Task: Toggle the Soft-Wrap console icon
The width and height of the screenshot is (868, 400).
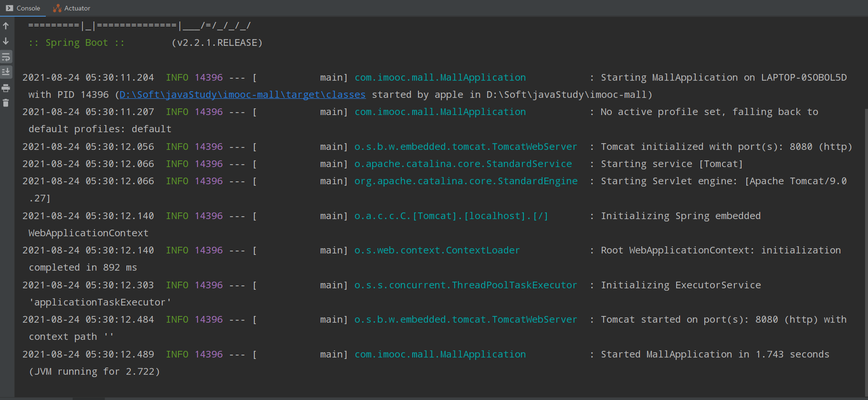Action: point(6,57)
